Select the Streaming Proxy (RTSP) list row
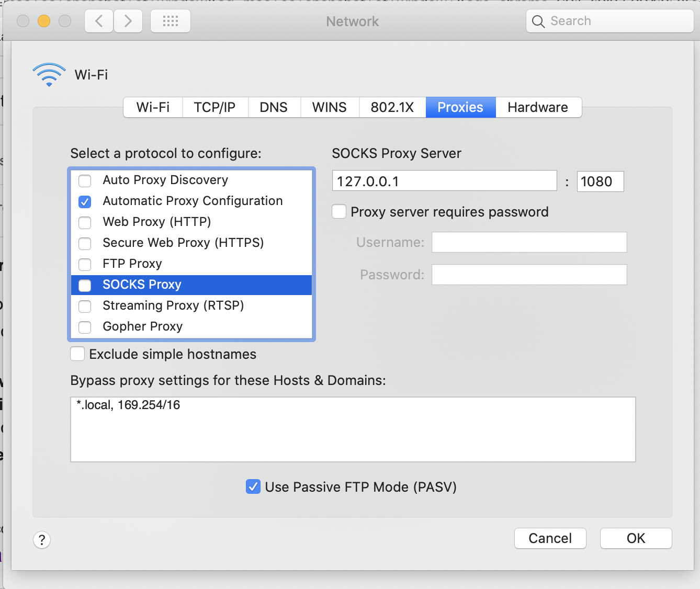This screenshot has width=700, height=589. [173, 305]
